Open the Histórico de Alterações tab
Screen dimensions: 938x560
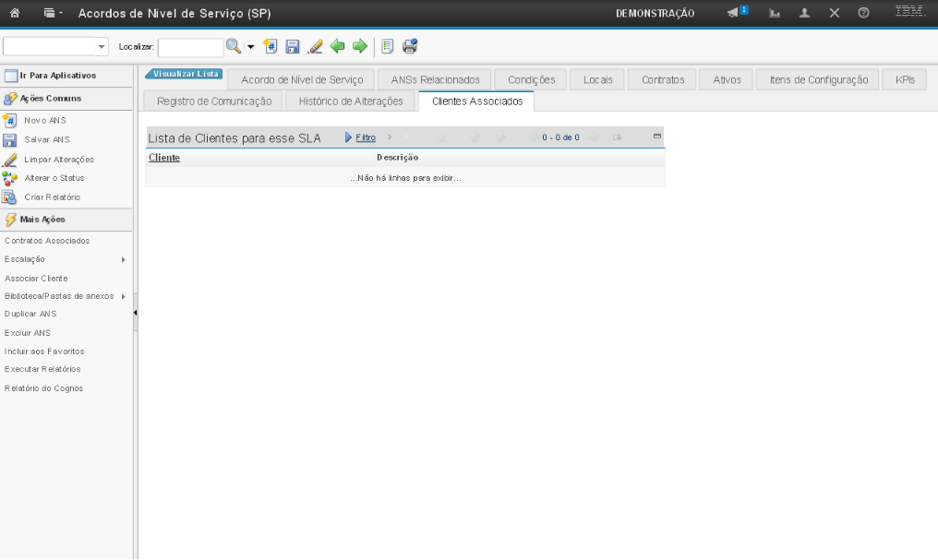click(351, 101)
